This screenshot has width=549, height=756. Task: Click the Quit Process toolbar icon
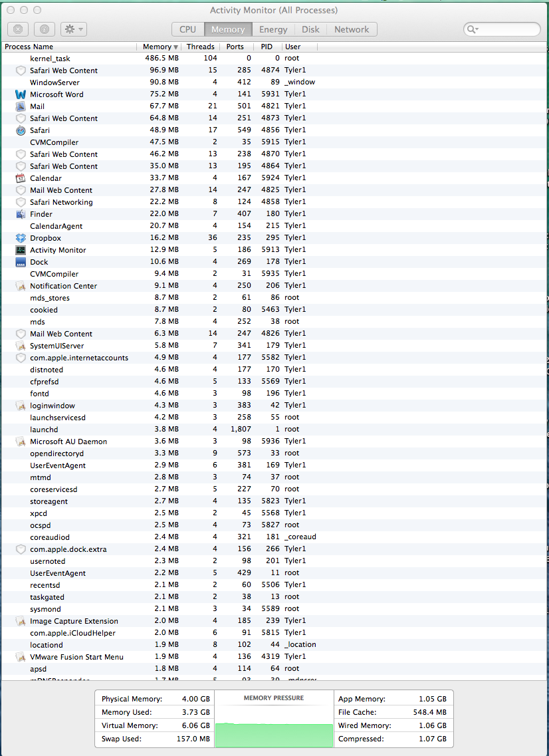(18, 29)
